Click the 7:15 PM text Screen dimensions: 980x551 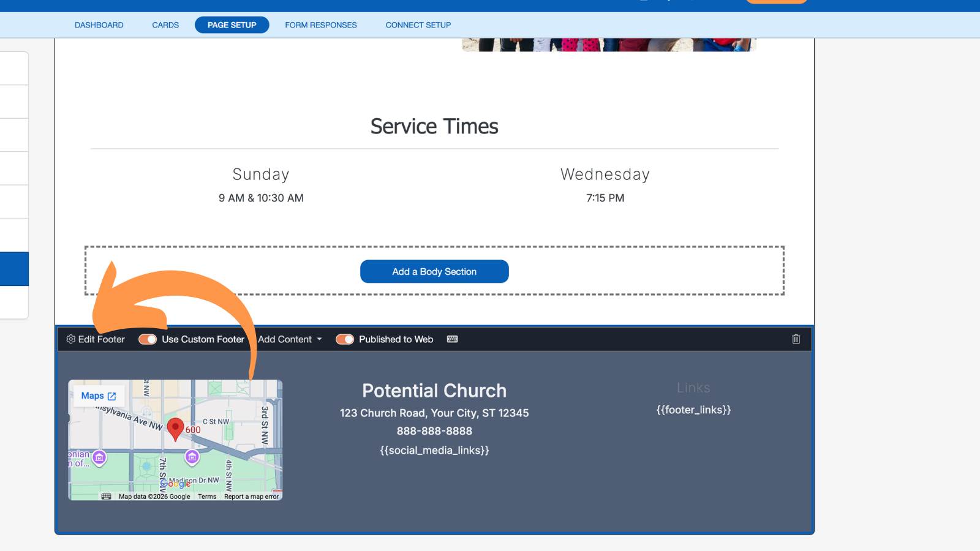tap(605, 198)
